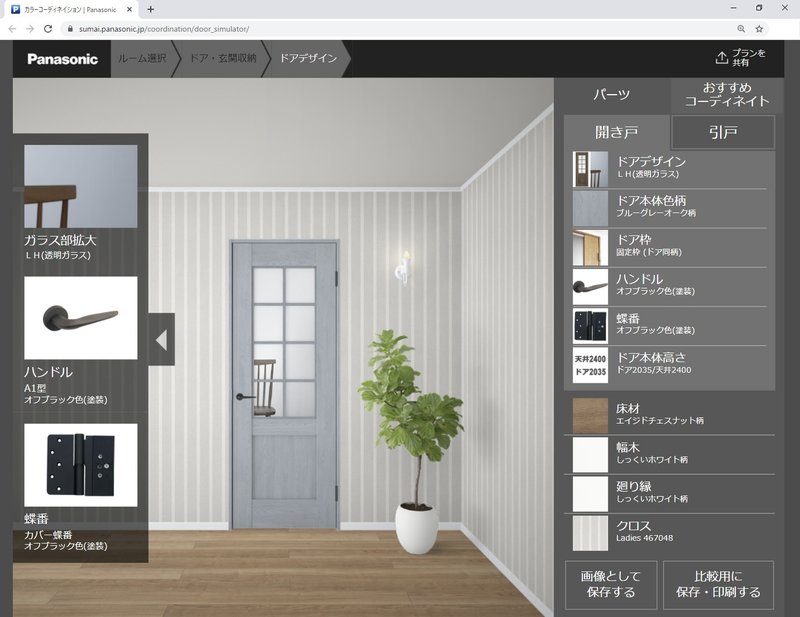This screenshot has width=800, height=617.
Task: Share plan via プランを共有 button
Action: click(x=741, y=58)
